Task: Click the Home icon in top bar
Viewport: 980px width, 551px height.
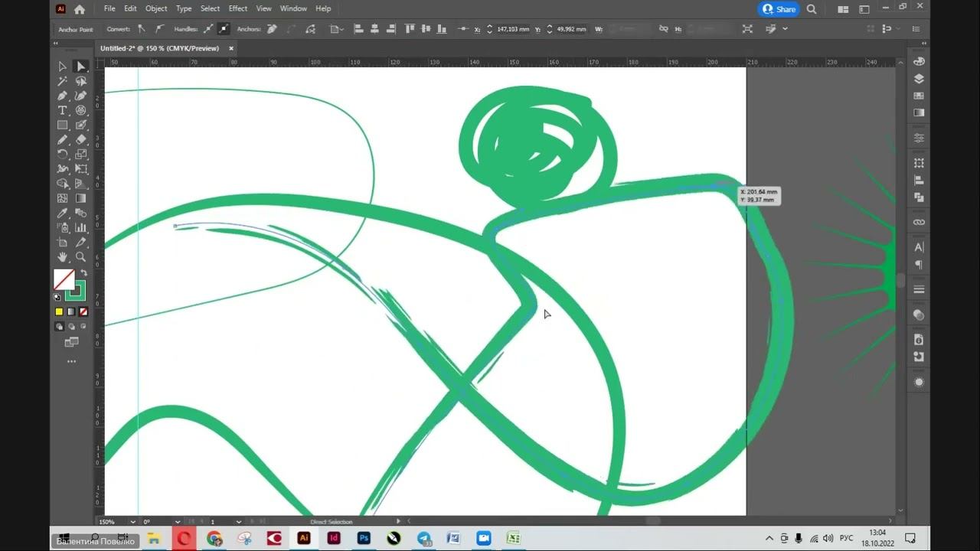Action: tap(80, 9)
